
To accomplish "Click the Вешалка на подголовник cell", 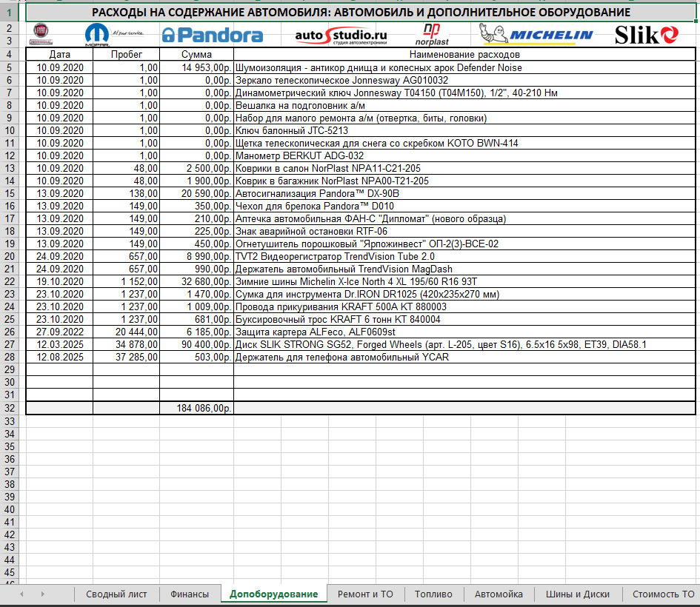I will tap(464, 106).
